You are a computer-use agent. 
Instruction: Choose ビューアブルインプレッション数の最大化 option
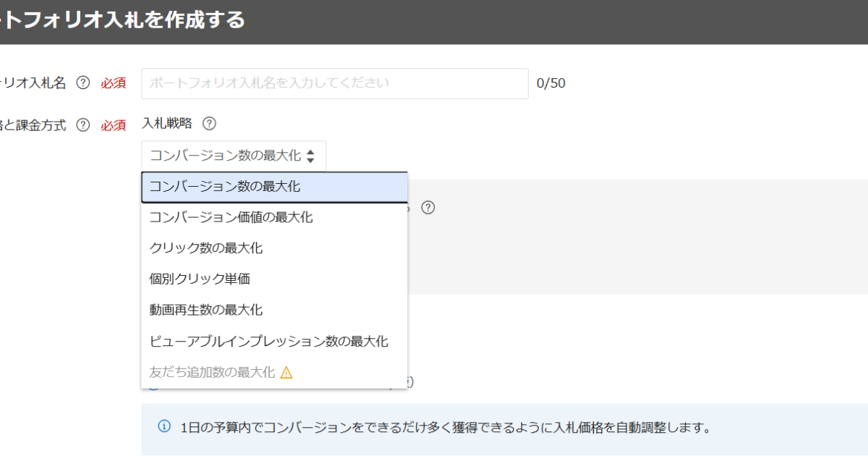click(x=269, y=342)
